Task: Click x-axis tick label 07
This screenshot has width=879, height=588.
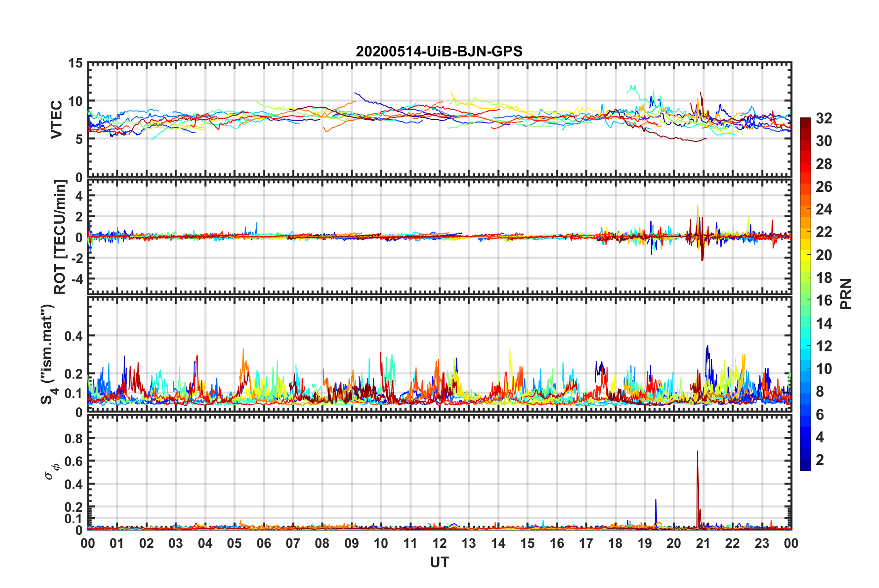Action: (x=293, y=543)
